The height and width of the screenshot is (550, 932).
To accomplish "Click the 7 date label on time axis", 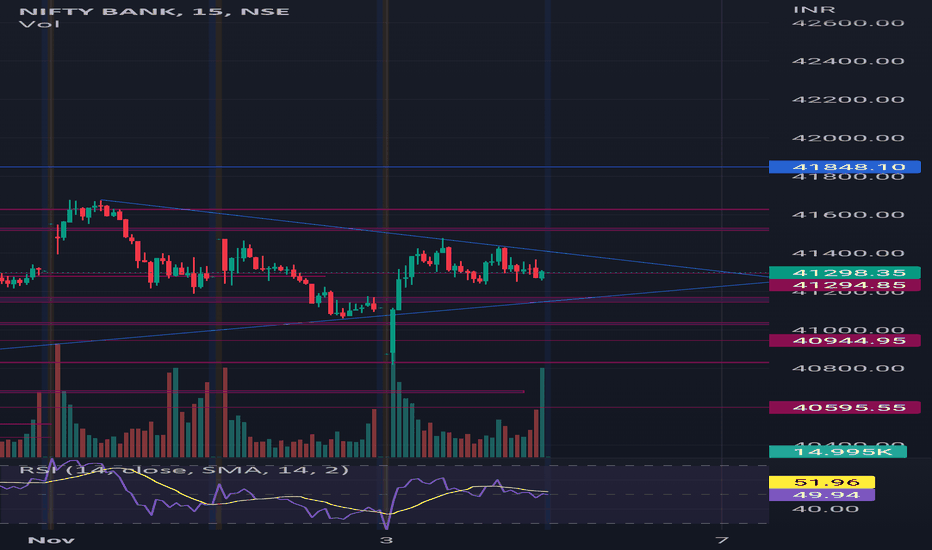I will 722,540.
